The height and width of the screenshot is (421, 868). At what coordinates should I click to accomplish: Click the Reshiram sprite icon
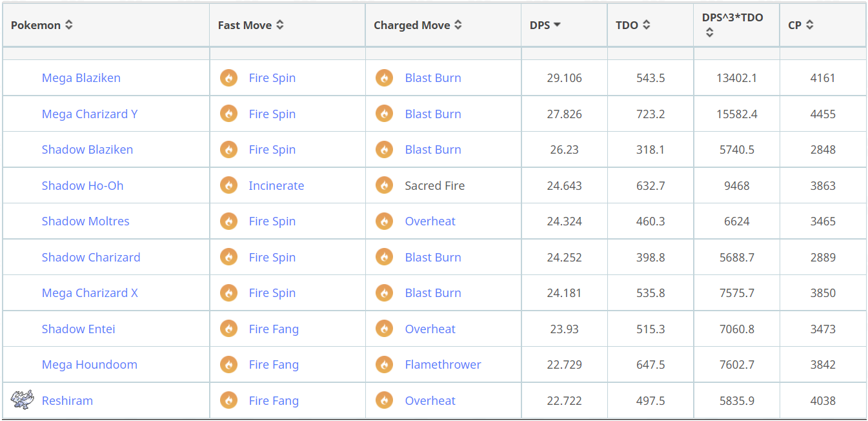click(x=21, y=400)
